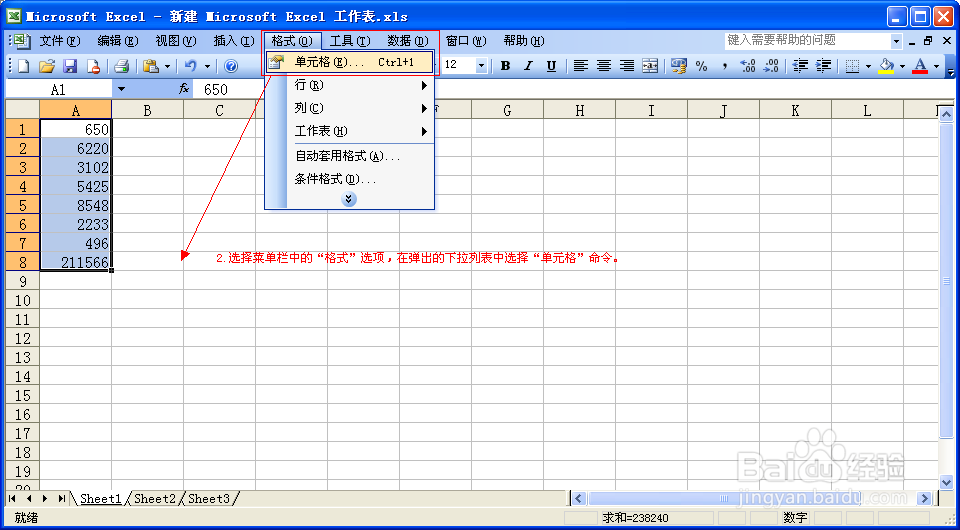Open the Undo history dropdown arrow
This screenshot has height=530, width=960.
coord(207,66)
